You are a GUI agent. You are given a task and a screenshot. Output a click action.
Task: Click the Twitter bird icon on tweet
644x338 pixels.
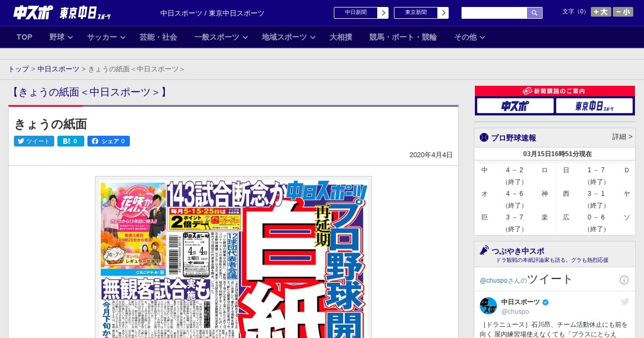(x=625, y=302)
